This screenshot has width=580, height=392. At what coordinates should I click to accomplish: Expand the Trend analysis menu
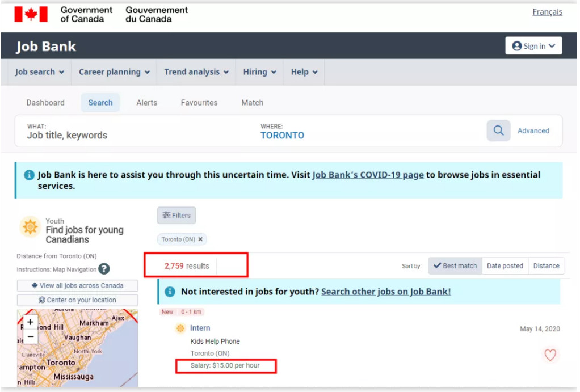click(x=196, y=72)
